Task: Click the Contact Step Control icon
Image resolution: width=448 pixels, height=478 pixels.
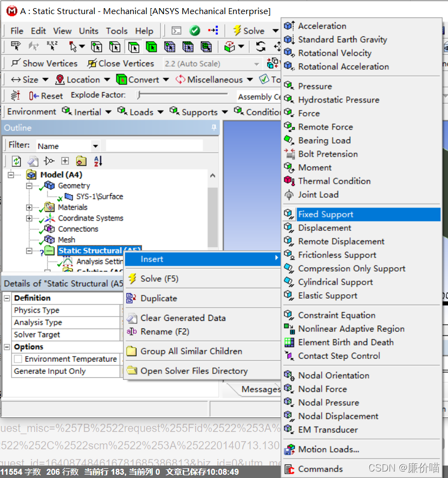Action: 289,356
